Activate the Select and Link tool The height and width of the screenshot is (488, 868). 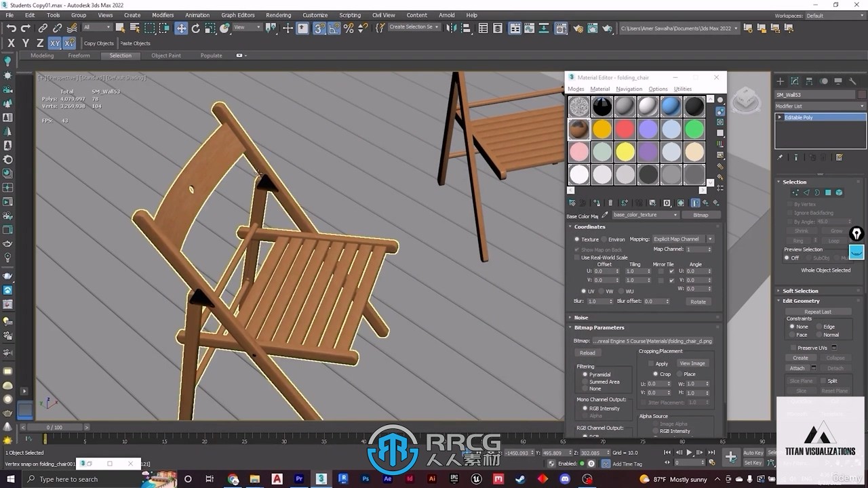pyautogui.click(x=43, y=28)
